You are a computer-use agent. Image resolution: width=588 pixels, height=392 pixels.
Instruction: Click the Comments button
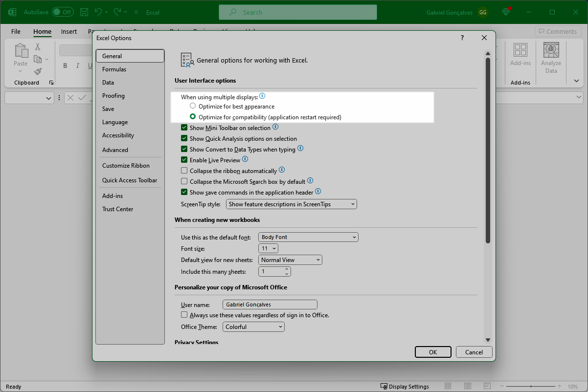[558, 31]
